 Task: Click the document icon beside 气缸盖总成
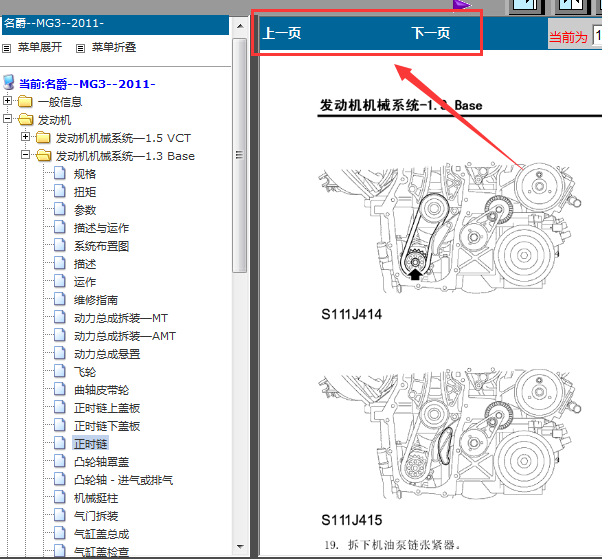60,534
